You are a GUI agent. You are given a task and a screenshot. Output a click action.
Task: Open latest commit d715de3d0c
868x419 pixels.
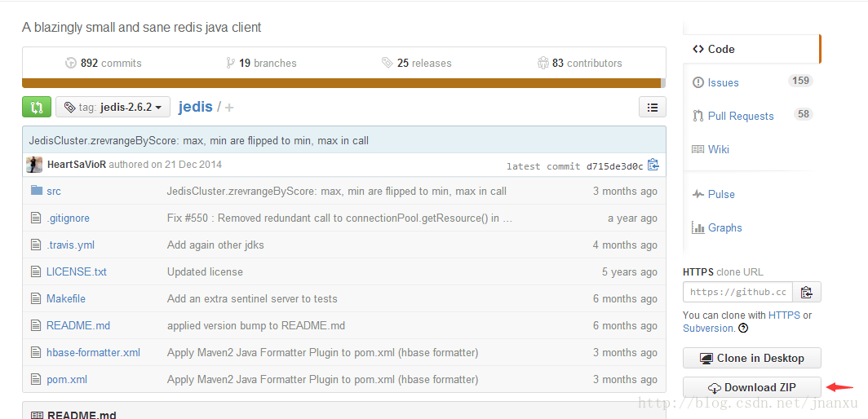tap(614, 166)
